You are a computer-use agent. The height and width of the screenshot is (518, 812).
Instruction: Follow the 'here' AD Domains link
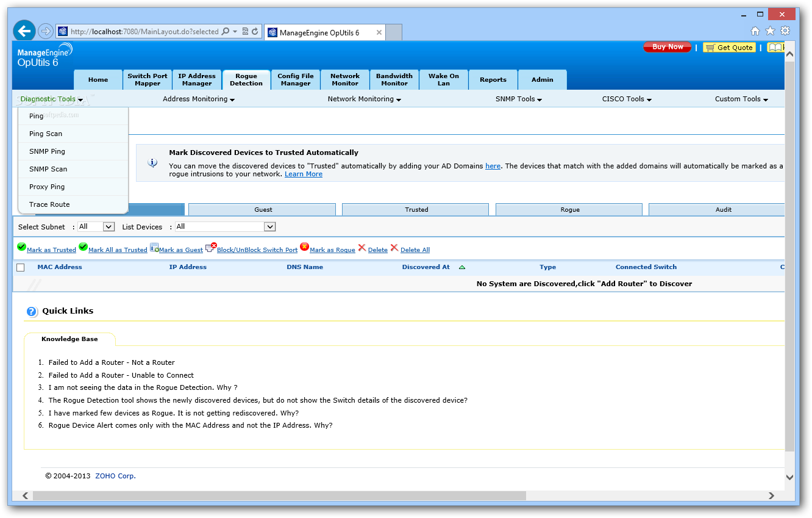pyautogui.click(x=493, y=166)
